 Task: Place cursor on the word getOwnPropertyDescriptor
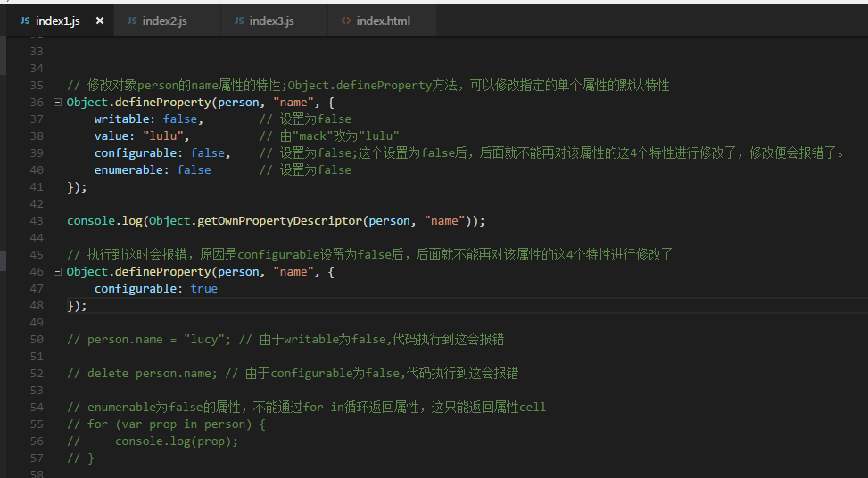(279, 221)
